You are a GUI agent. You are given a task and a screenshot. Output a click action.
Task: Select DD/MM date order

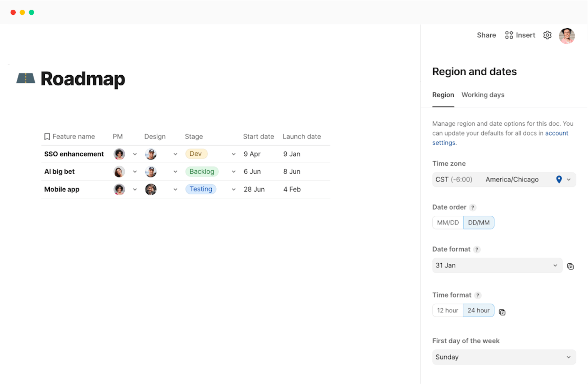click(x=479, y=222)
